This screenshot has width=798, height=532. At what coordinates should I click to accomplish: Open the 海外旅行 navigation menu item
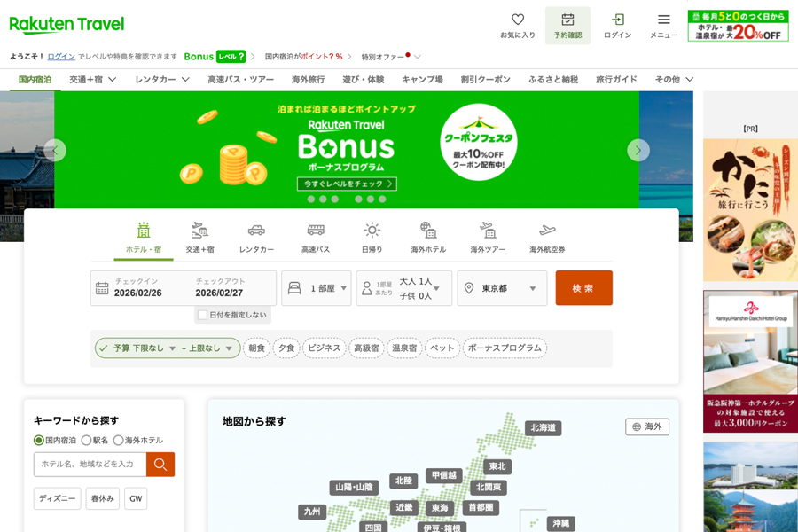(308, 80)
